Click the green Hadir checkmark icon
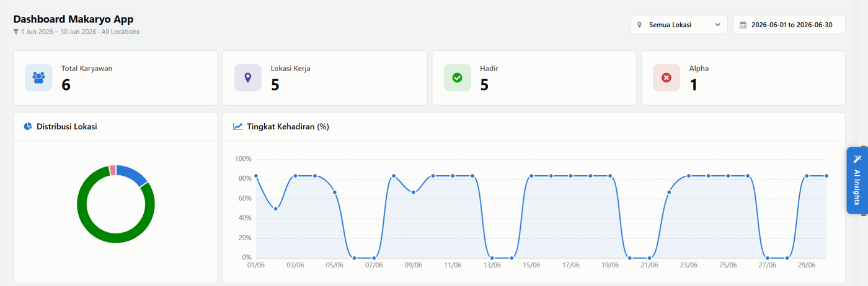This screenshot has width=868, height=286. pyautogui.click(x=457, y=78)
